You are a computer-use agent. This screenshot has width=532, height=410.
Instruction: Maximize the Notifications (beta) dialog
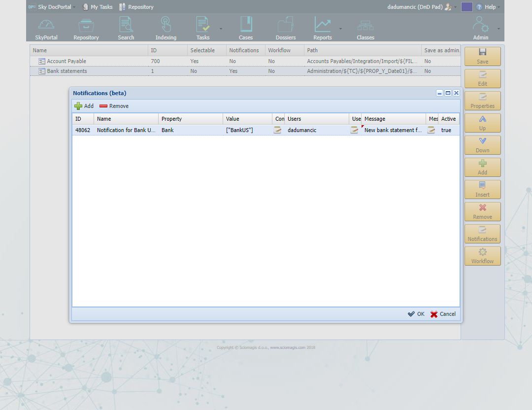coord(448,93)
